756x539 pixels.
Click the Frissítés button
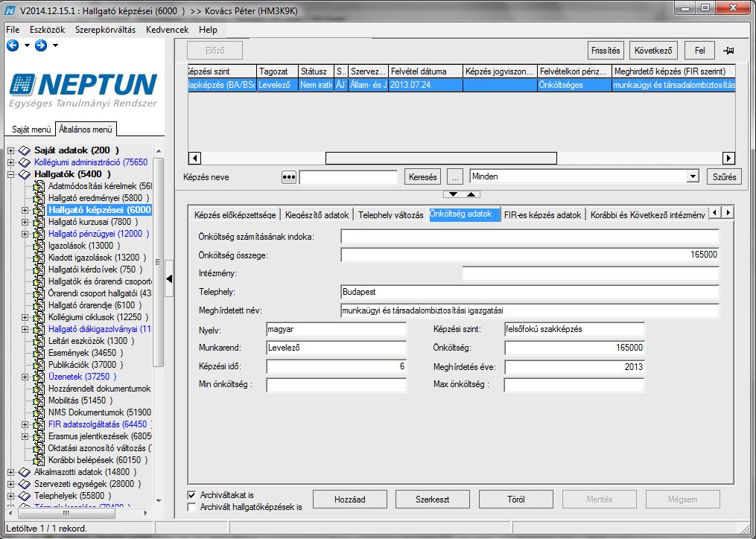(606, 51)
